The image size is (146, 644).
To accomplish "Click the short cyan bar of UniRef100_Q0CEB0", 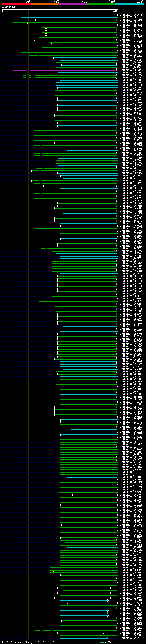I will (x=94, y=429).
